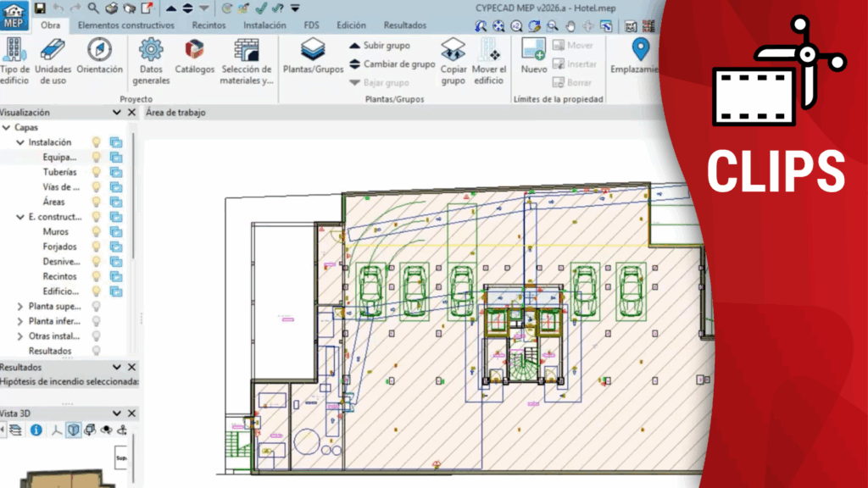
Task: Open the Catálogos library
Action: (x=194, y=51)
